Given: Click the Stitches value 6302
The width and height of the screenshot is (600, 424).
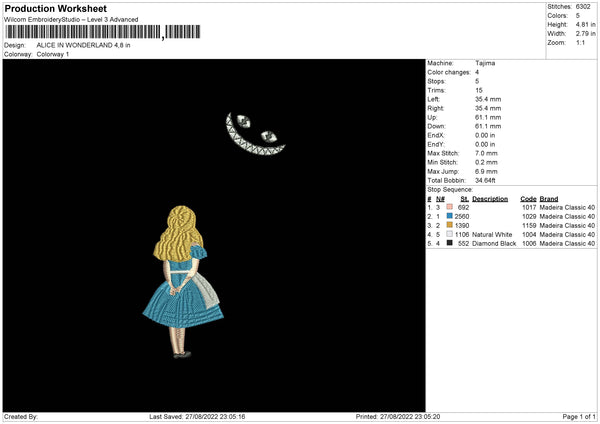Looking at the screenshot, I should coord(583,7).
